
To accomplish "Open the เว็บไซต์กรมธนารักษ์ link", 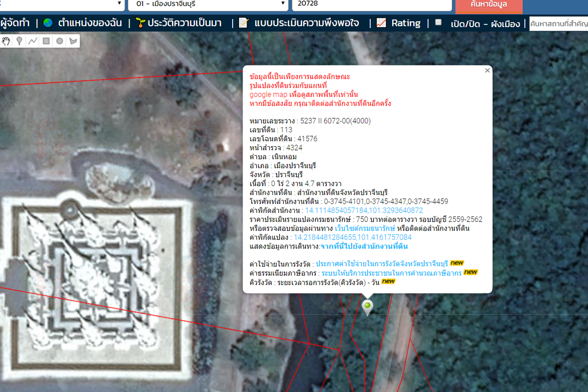I will click(x=365, y=228).
